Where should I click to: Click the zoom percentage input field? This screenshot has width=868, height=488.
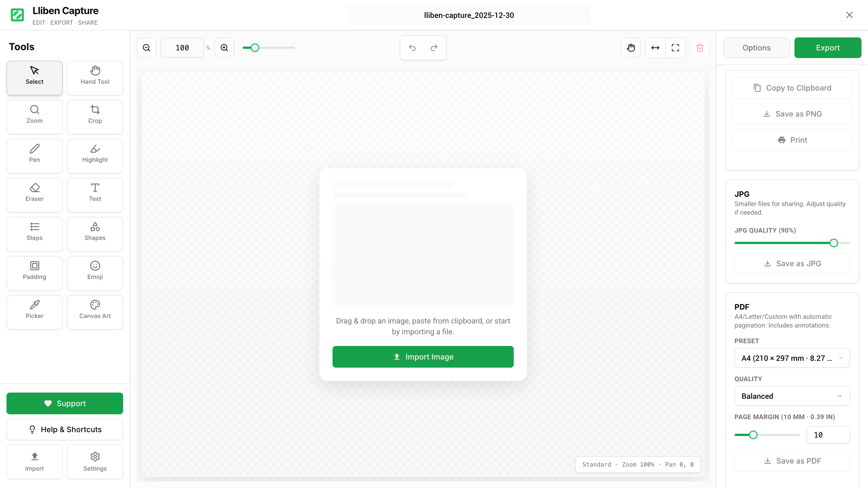click(182, 48)
